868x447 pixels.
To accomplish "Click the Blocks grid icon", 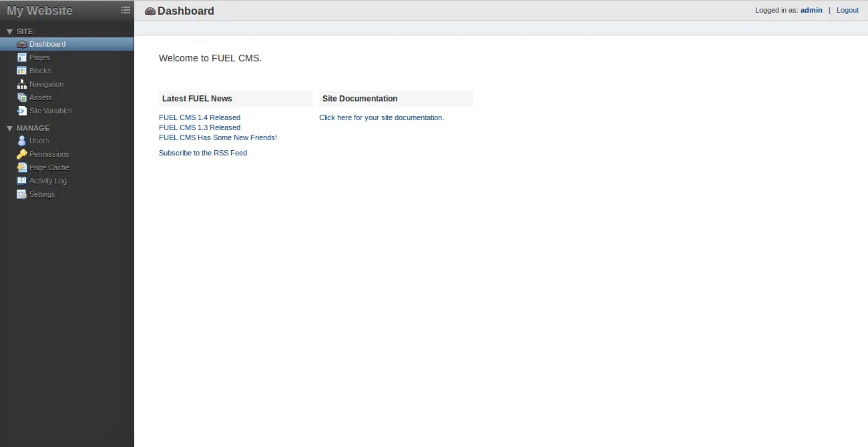I will click(x=22, y=71).
